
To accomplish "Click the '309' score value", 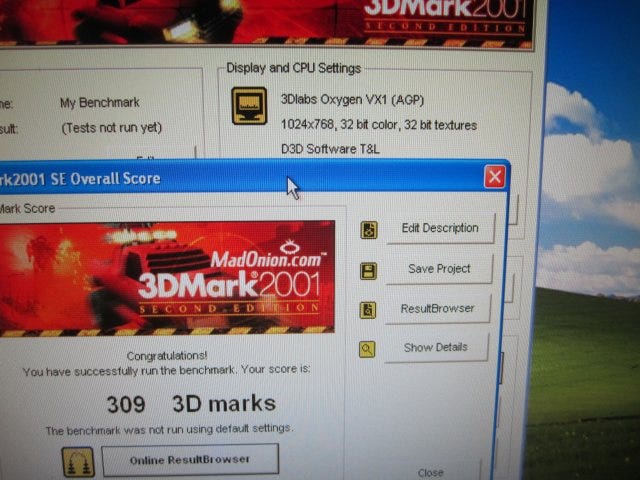I will pyautogui.click(x=126, y=404).
